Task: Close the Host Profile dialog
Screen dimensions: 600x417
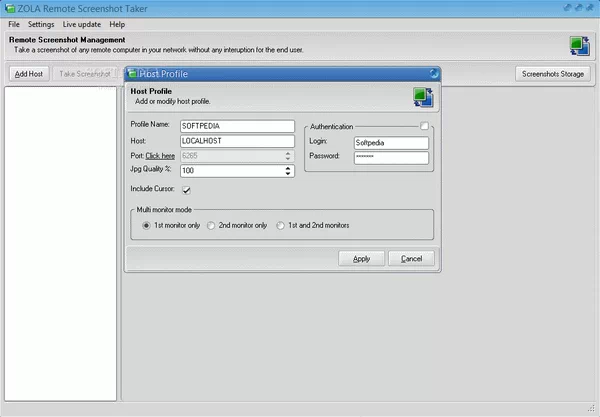Action: click(x=434, y=73)
